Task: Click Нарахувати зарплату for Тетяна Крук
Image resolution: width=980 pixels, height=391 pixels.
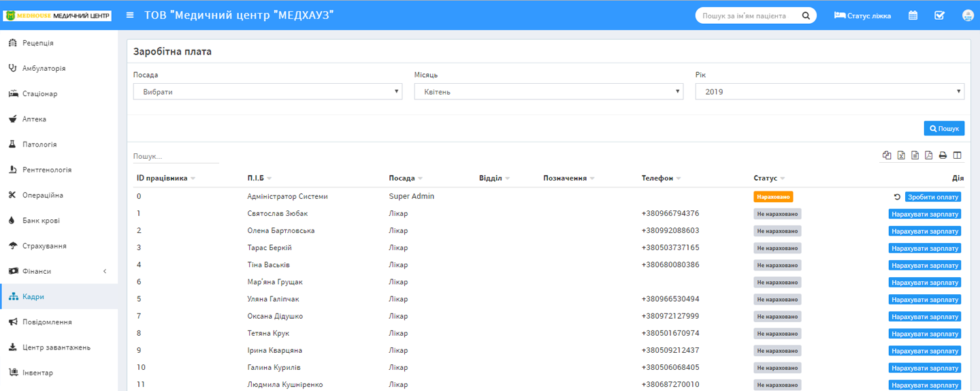Action: point(925,333)
